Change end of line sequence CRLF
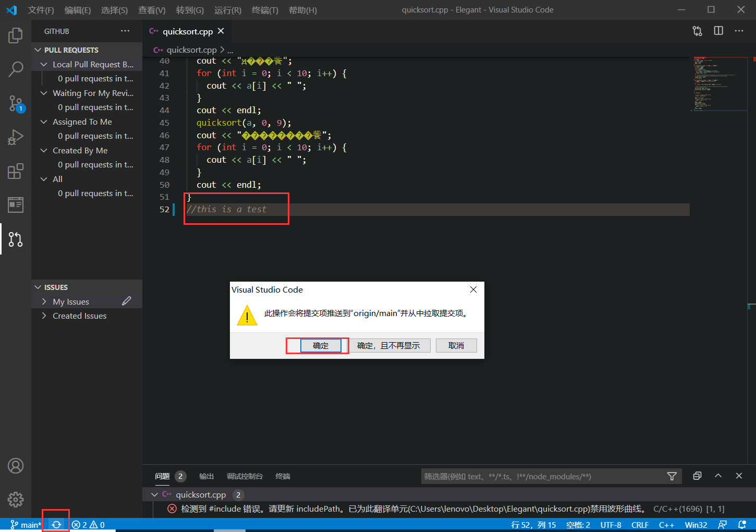The height and width of the screenshot is (532, 756). click(640, 525)
